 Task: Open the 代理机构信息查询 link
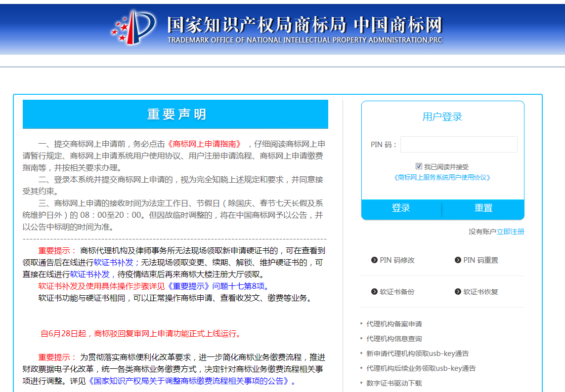394,339
